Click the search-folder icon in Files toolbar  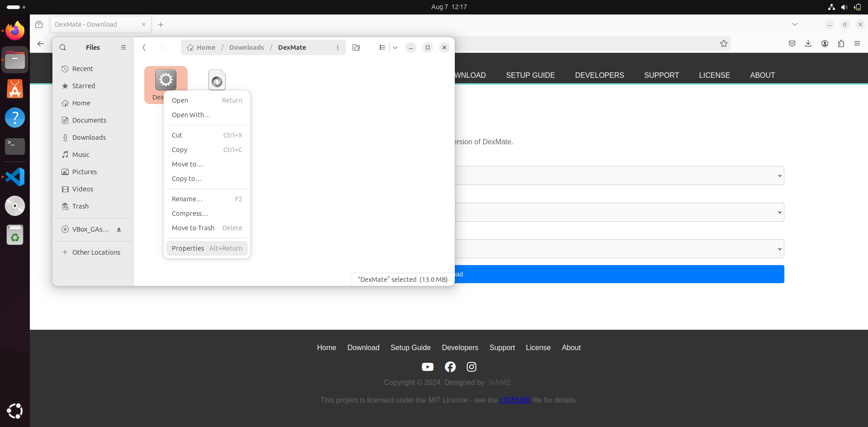click(x=356, y=47)
